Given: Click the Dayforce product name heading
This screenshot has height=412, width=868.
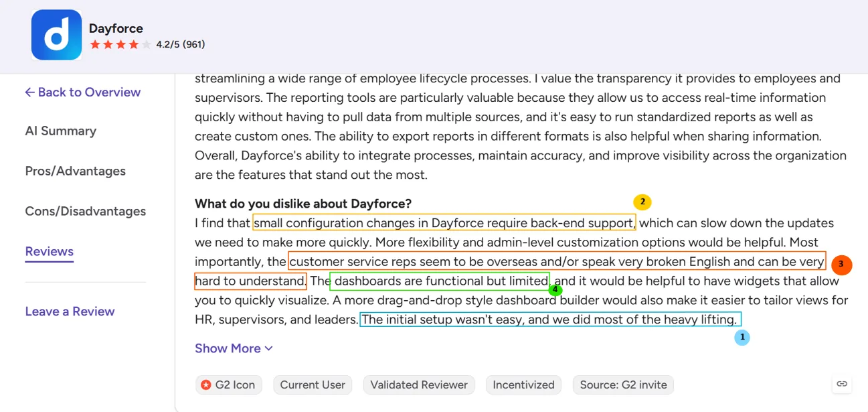Looking at the screenshot, I should click(x=116, y=28).
